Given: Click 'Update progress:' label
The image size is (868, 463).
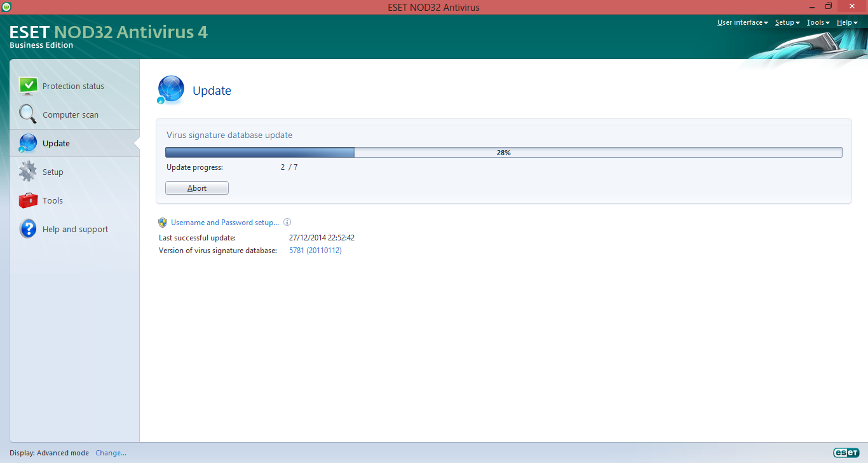Looking at the screenshot, I should (x=194, y=167).
